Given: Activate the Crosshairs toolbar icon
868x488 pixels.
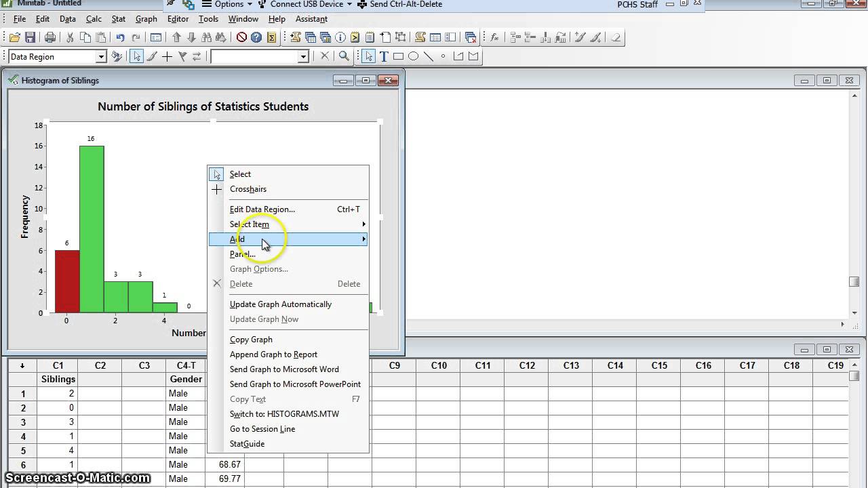Looking at the screenshot, I should pyautogui.click(x=167, y=57).
